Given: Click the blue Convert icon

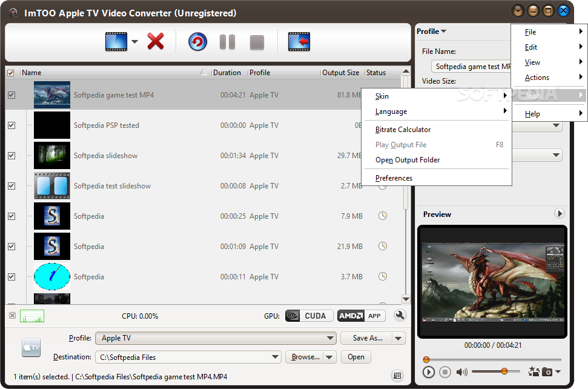Looking at the screenshot, I should (x=197, y=42).
